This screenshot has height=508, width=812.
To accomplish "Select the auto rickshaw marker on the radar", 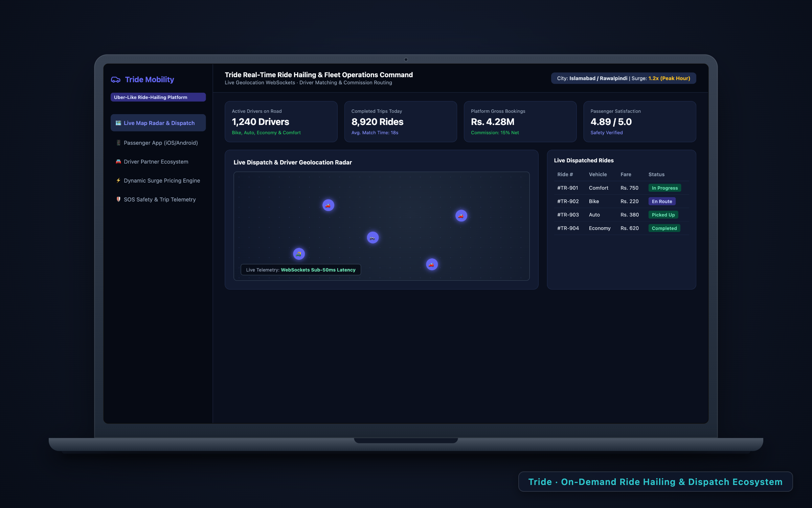I will (x=299, y=254).
